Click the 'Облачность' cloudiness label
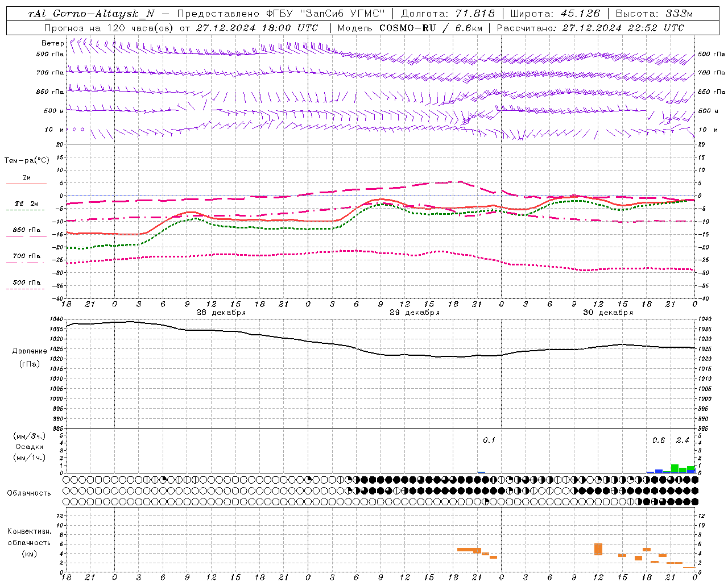728x582 pixels. pos(29,493)
